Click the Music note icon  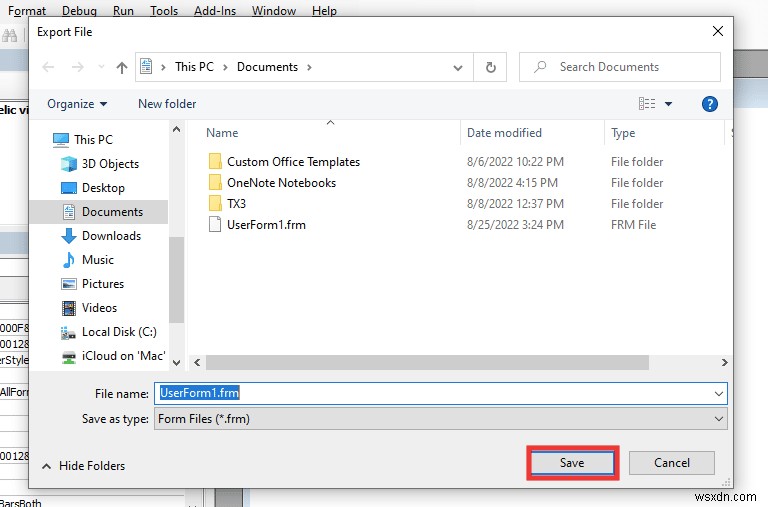[x=69, y=260]
